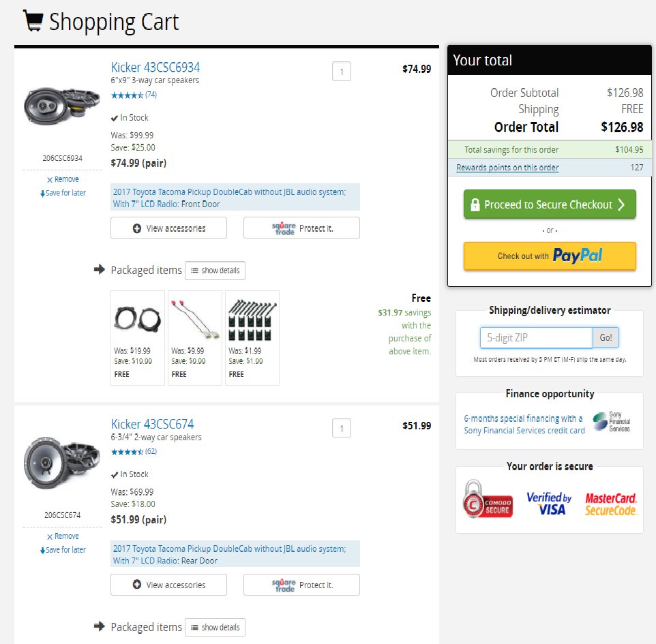Click the 5-digit ZIP input field

click(537, 337)
